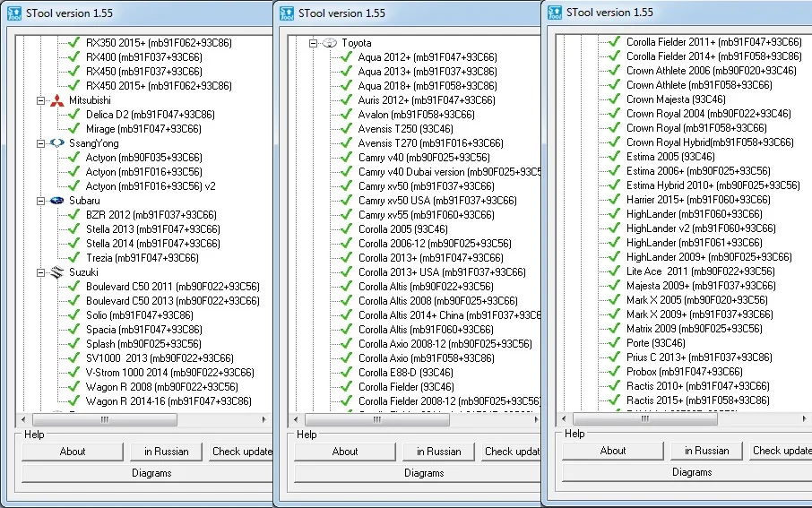Open Diagrams in left window
Screen dimensions: 812x508
point(148,473)
